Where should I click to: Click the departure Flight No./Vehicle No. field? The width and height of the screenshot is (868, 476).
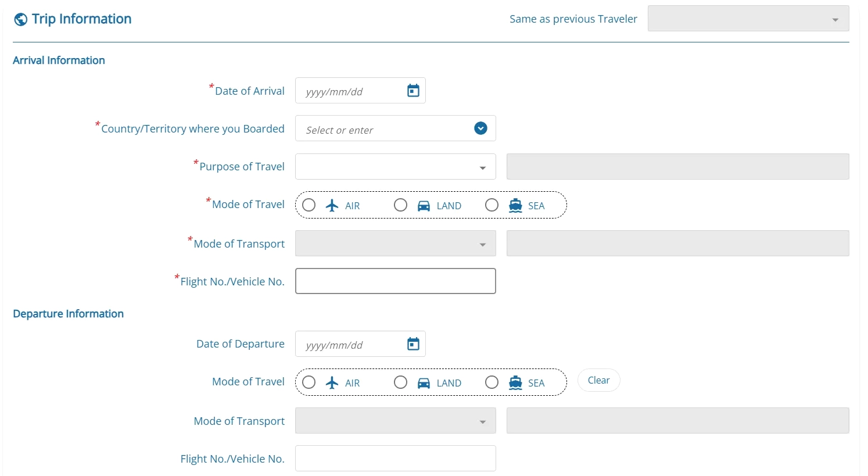pos(396,459)
